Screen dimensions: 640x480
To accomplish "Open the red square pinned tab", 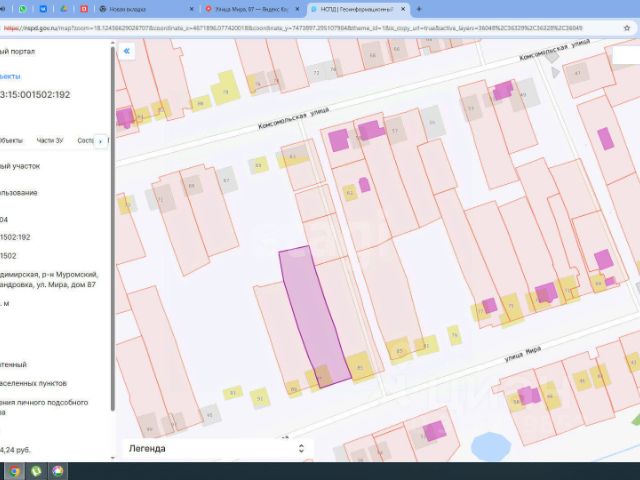I will 84,9.
